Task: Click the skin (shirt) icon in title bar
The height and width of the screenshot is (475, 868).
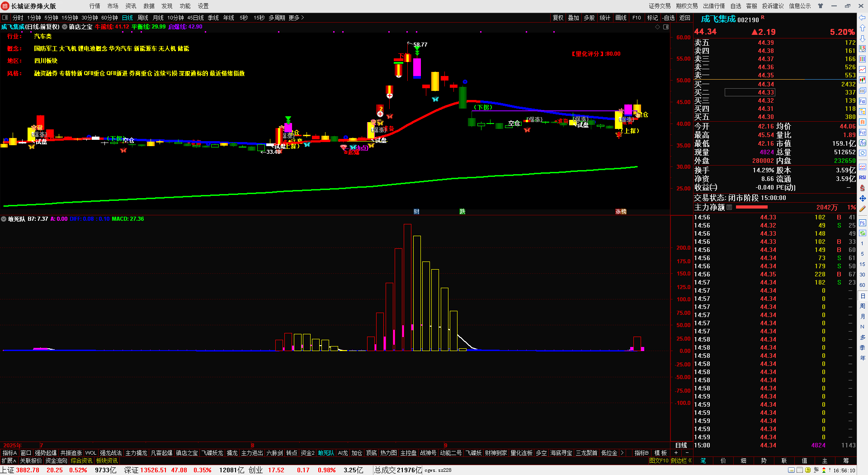Action: point(821,6)
